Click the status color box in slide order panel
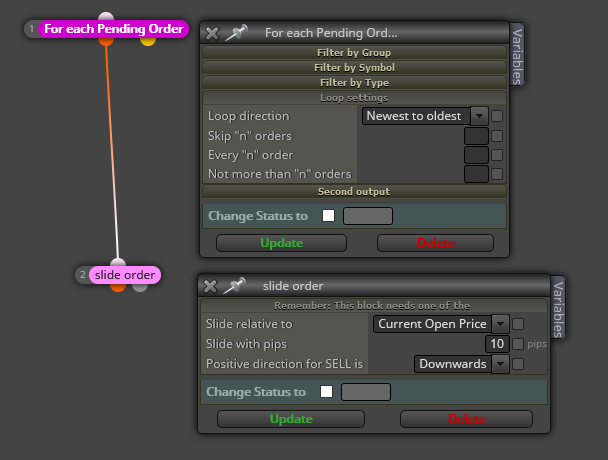608x460 pixels. [366, 392]
